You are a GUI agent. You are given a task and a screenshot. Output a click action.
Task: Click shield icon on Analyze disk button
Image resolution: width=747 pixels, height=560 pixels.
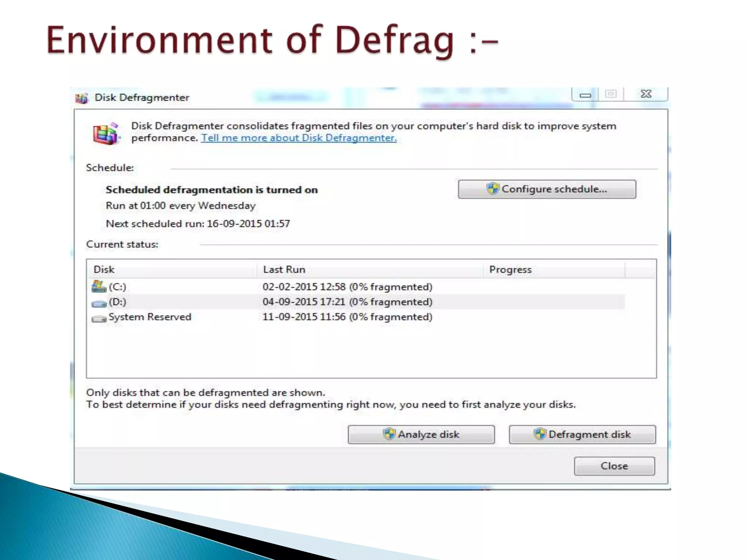click(389, 434)
